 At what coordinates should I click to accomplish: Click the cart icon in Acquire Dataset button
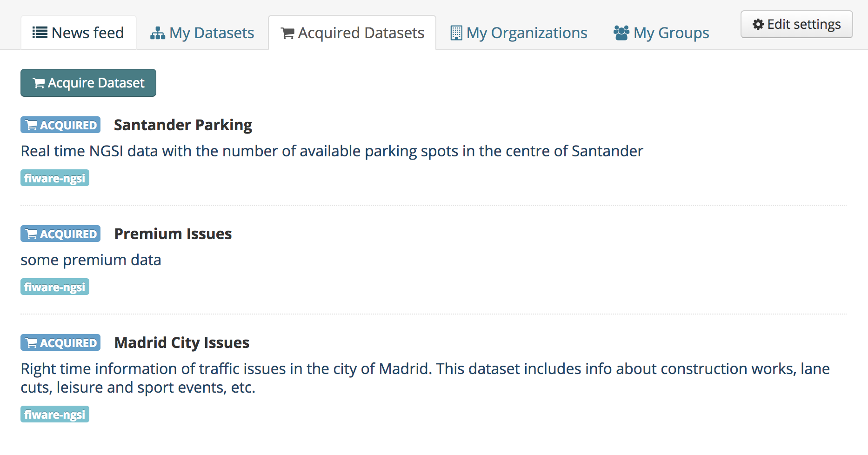39,83
